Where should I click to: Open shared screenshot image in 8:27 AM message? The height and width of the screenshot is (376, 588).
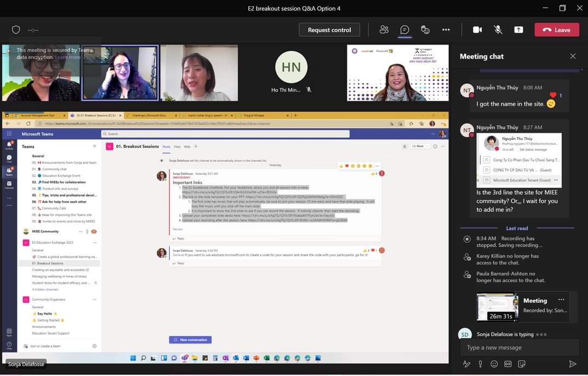(519, 160)
